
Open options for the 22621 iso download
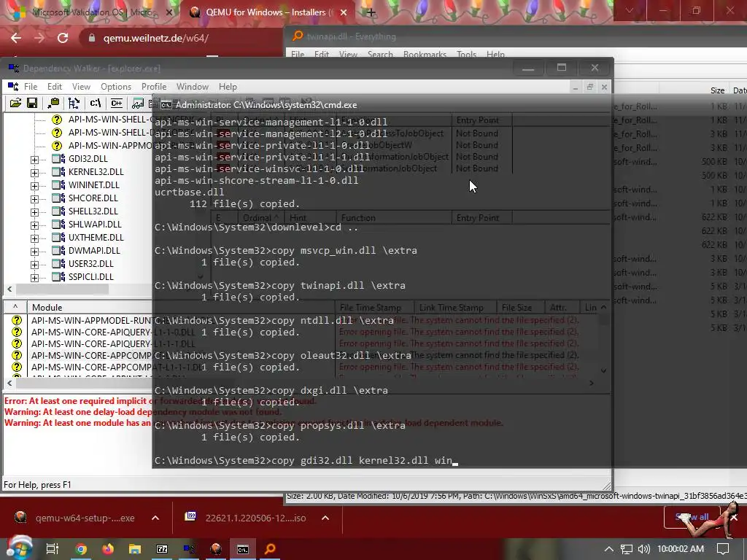click(x=325, y=518)
